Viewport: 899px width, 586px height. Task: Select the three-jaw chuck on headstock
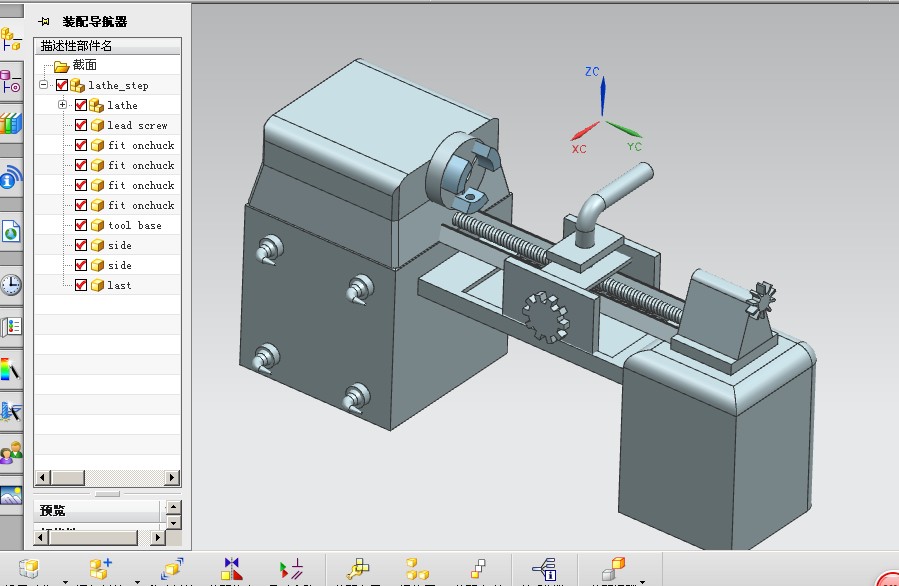463,171
